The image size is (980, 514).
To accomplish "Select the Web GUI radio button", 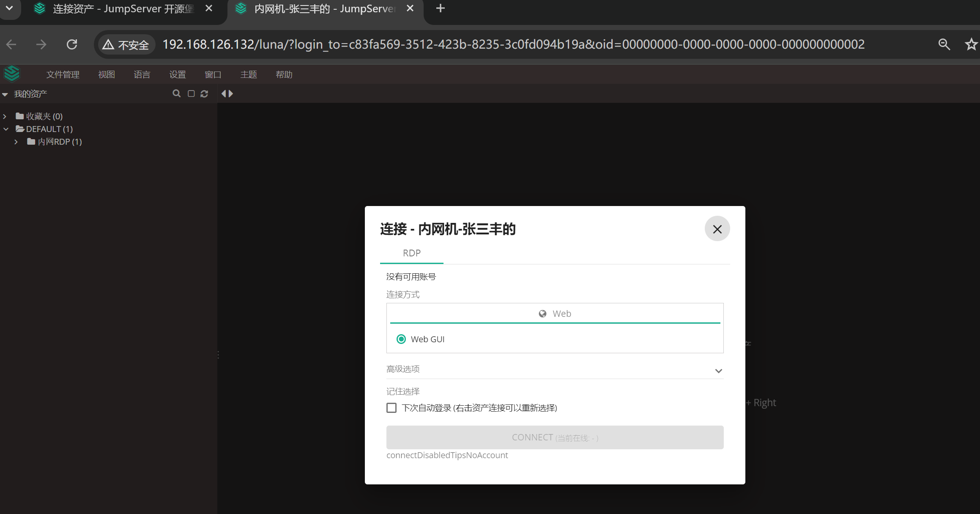I will click(x=401, y=339).
